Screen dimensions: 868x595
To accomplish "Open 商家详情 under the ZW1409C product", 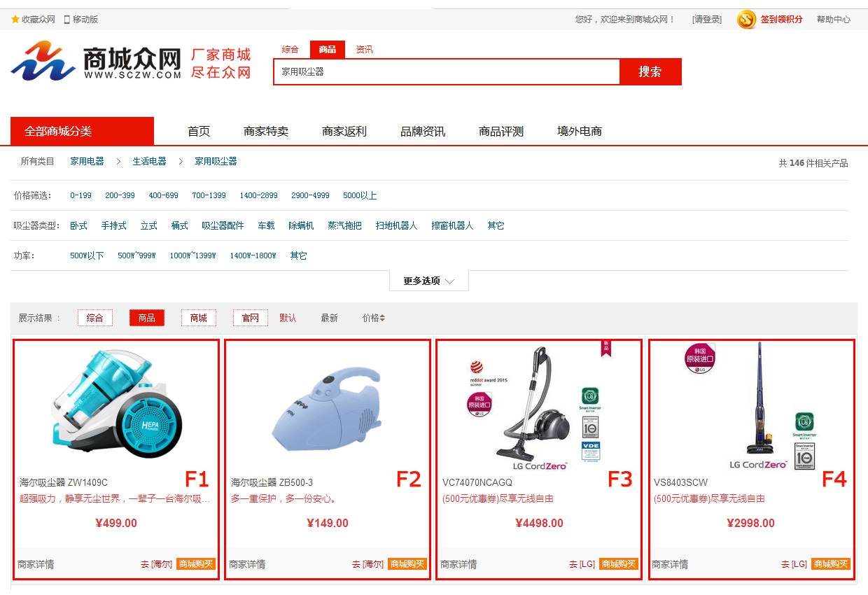I will (x=36, y=564).
